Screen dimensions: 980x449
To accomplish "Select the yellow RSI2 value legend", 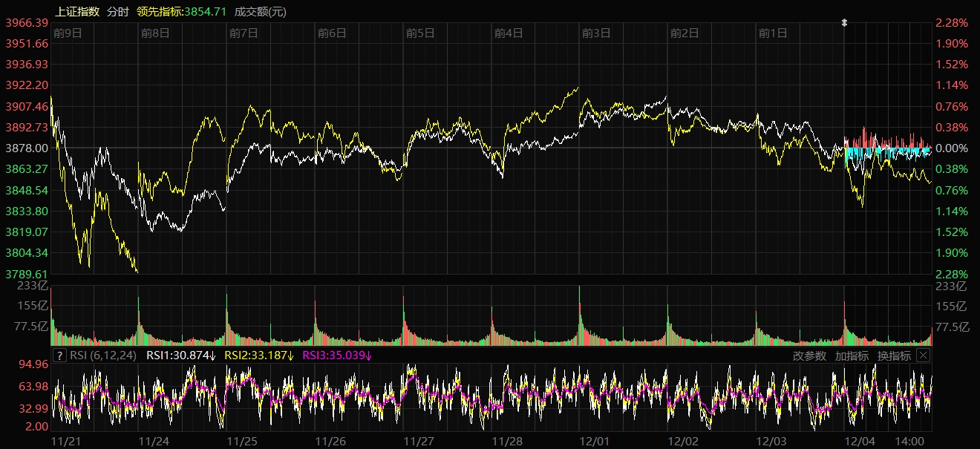I will click(x=259, y=355).
